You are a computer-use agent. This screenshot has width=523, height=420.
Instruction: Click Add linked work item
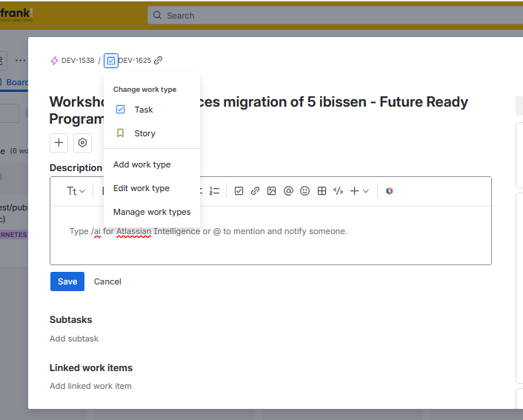(90, 386)
